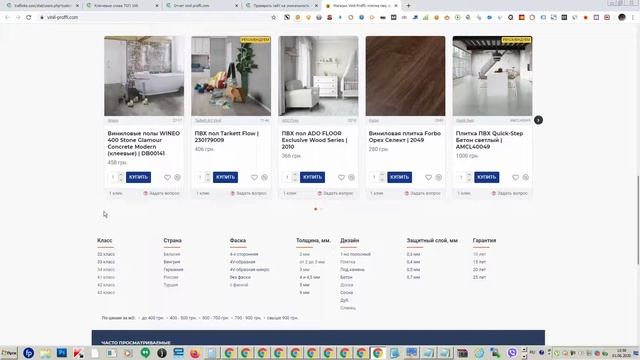
Task: Add Tarkett Flow to wishlist heart
Action: click(254, 177)
